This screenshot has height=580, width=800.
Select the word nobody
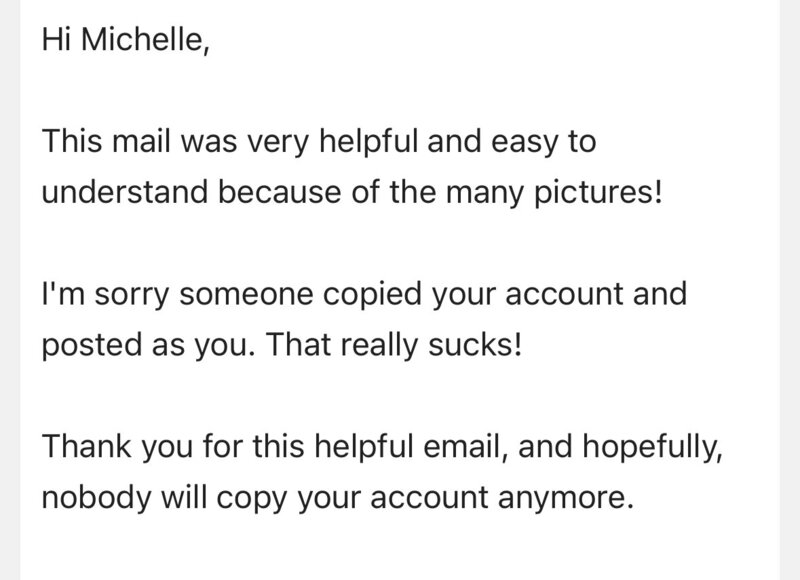pos(96,498)
